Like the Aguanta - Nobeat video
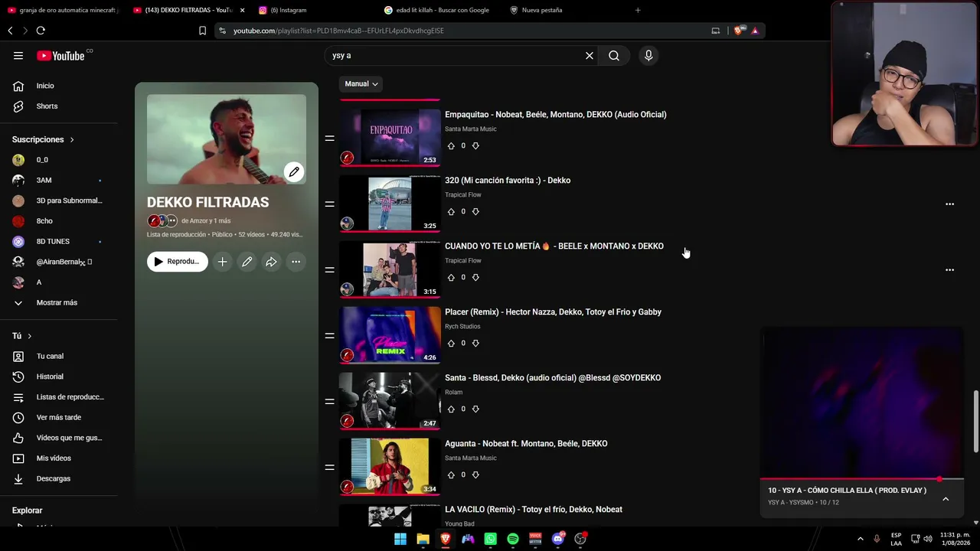 pyautogui.click(x=451, y=475)
